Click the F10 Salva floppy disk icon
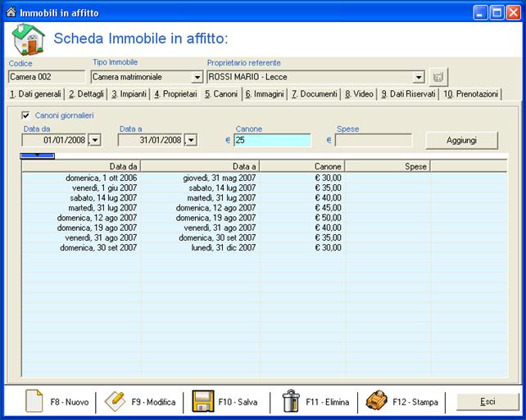Screen dimensions: 526x420 (203, 401)
